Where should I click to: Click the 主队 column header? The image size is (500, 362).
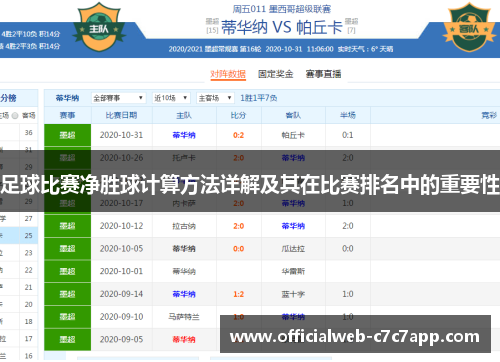click(184, 115)
